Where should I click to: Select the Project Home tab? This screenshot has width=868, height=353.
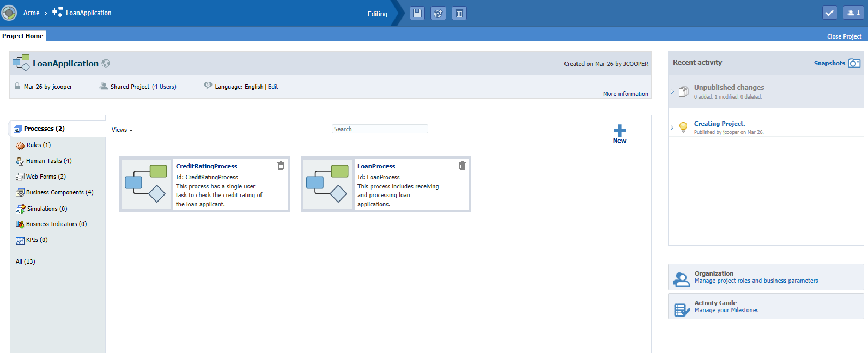coord(23,36)
